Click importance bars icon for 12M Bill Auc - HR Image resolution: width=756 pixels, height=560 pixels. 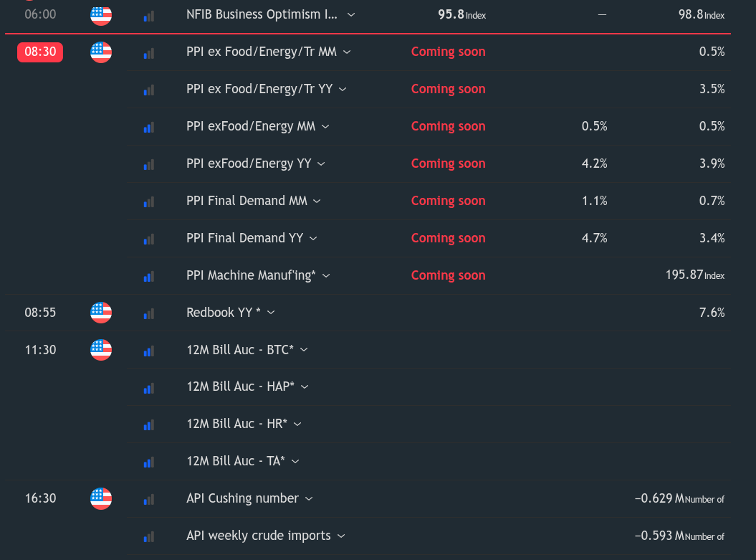(149, 424)
